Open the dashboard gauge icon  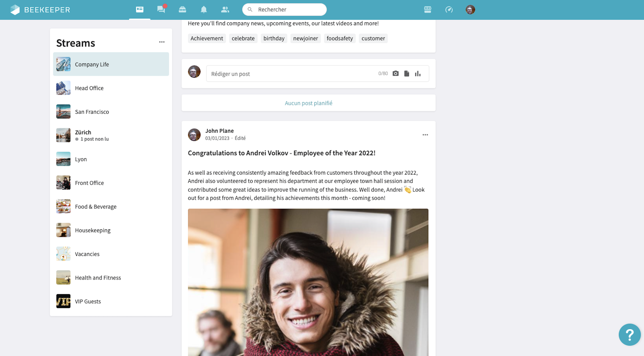(449, 10)
